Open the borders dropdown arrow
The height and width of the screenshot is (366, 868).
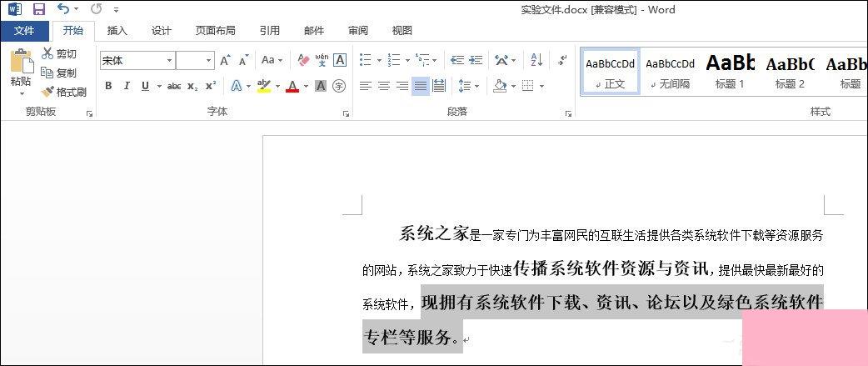pyautogui.click(x=541, y=87)
